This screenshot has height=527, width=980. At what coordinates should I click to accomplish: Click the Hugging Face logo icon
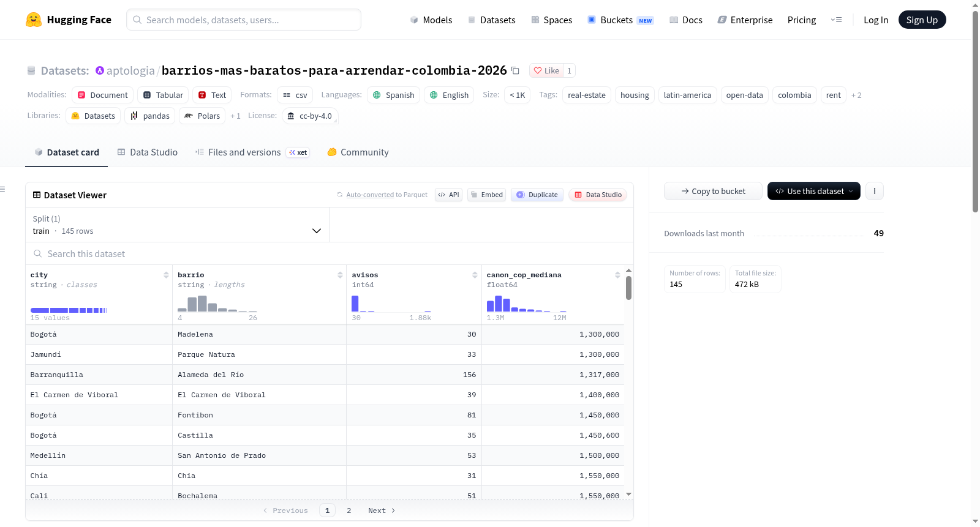tap(34, 20)
